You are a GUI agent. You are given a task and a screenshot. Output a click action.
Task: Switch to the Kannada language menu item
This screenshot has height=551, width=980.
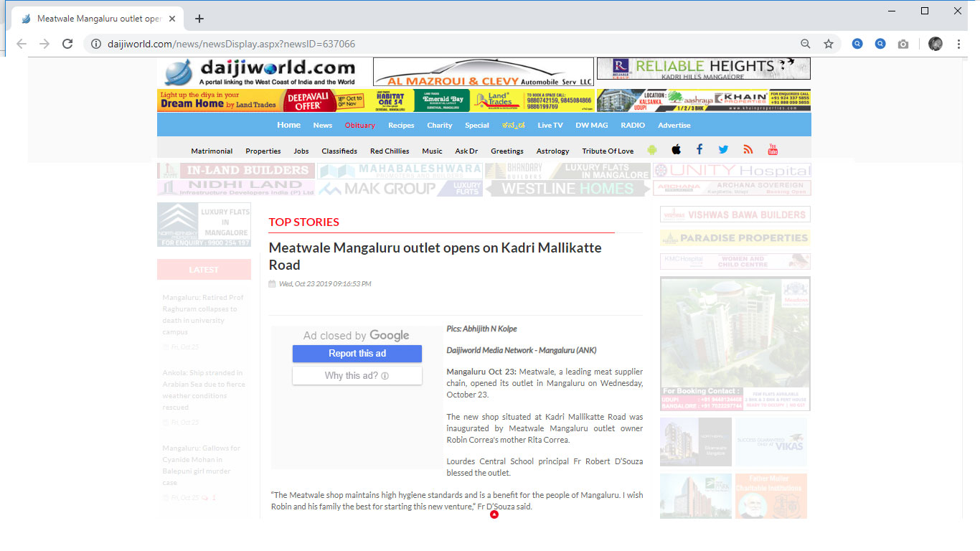pos(514,125)
